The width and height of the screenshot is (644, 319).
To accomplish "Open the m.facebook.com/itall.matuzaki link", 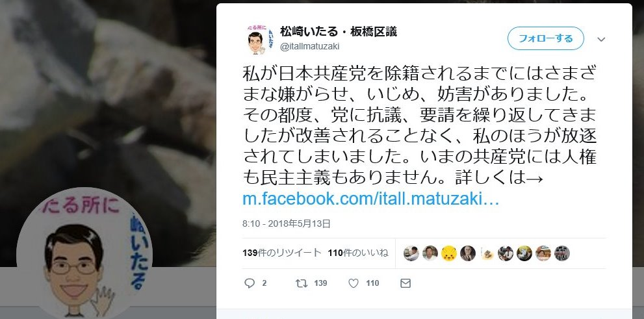I will tap(370, 199).
